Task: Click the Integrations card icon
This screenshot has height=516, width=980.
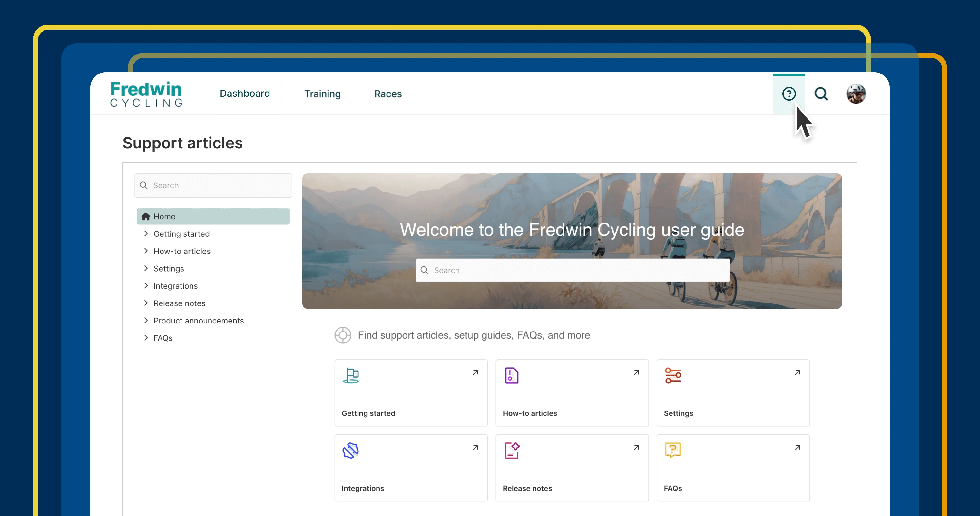Action: 350,451
